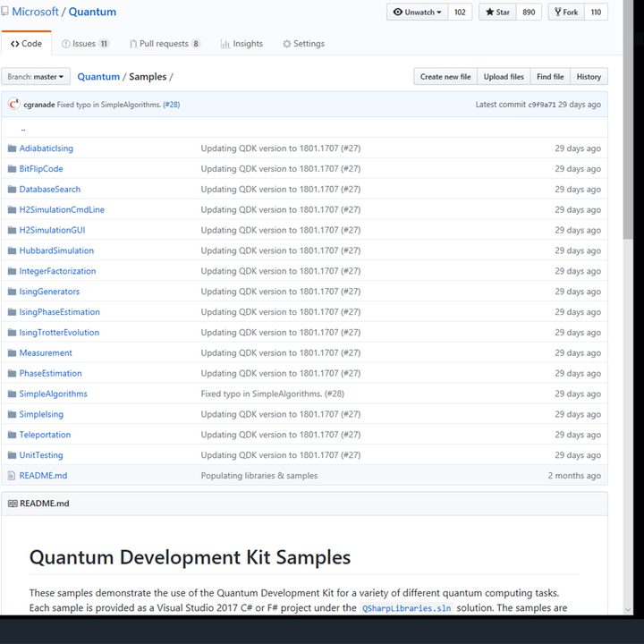Viewport: 644px width, 644px height.
Task: Open the forks count 110
Action: pos(596,12)
